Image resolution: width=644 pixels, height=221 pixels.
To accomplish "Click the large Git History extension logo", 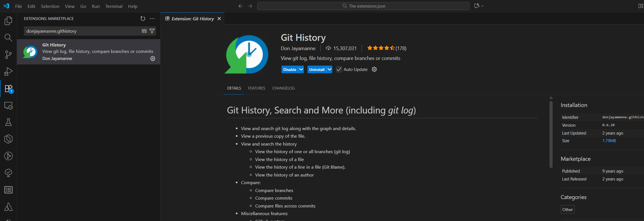I will point(246,54).
